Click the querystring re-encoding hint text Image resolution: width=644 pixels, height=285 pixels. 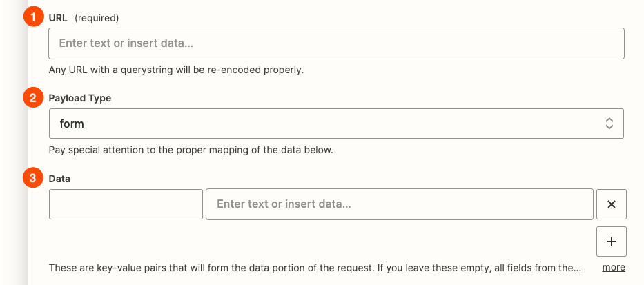pos(176,70)
